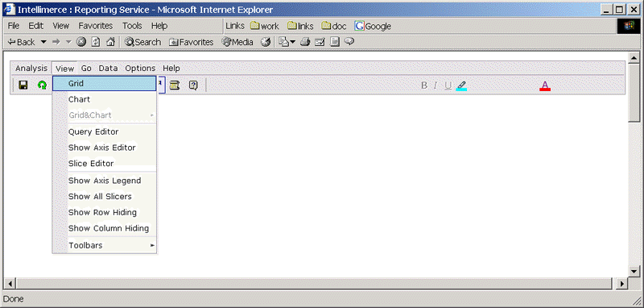Open the links folder on the Links bar
Image resolution: width=644 pixels, height=308 pixels.
[x=300, y=27]
